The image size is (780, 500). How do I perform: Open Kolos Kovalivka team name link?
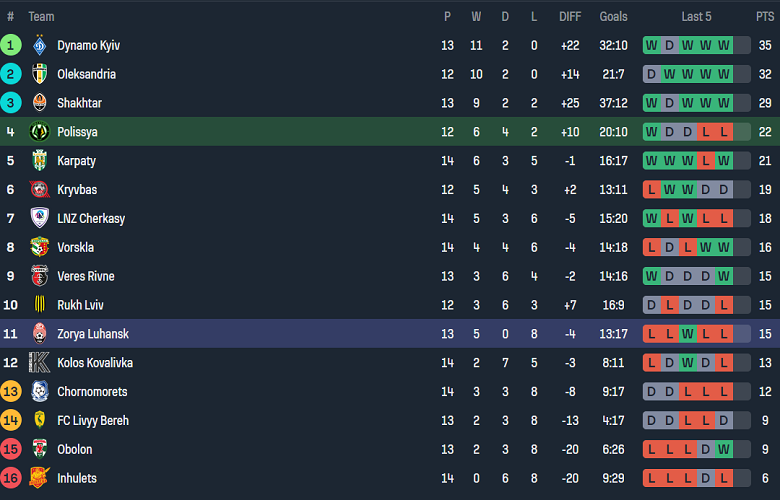(94, 363)
